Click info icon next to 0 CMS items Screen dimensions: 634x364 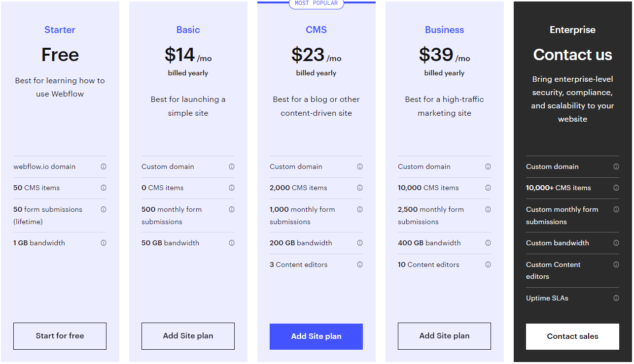pyautogui.click(x=232, y=188)
